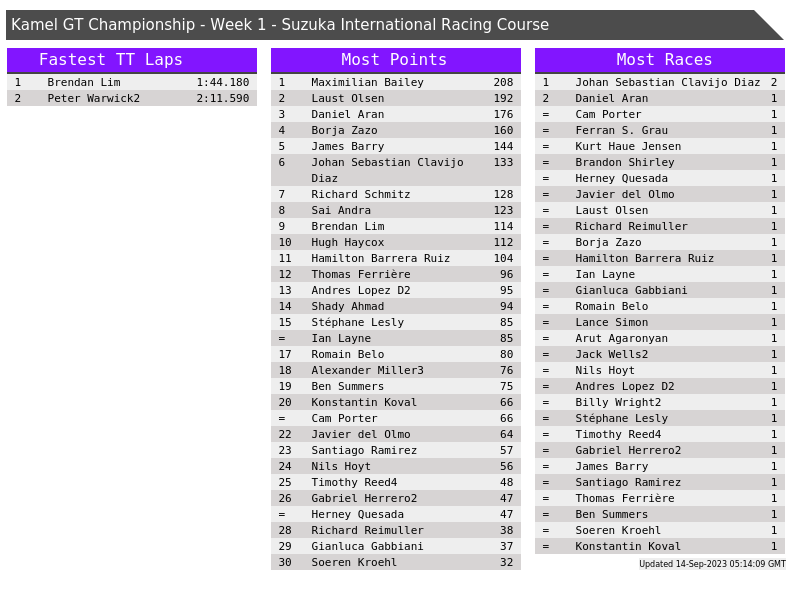Click Brendan Lim's 1:44.180 lap time
The image size is (800, 600).
point(222,83)
